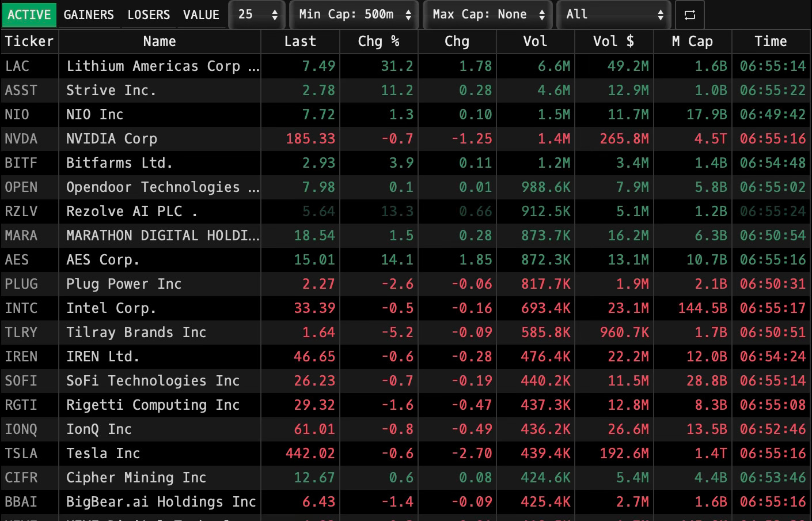Click NIO time 06:49:42
This screenshot has height=521, width=812.
[x=773, y=115]
